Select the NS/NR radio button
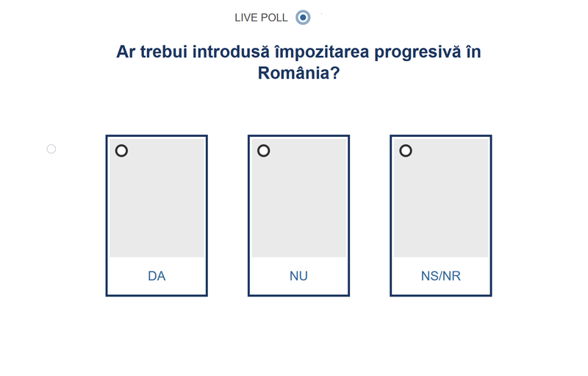This screenshot has width=588, height=376. tap(405, 151)
